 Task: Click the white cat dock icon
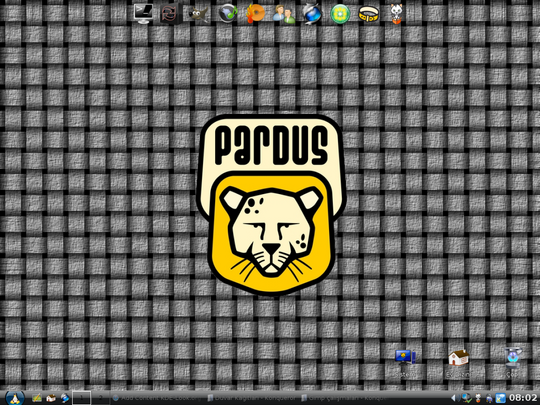coord(396,13)
